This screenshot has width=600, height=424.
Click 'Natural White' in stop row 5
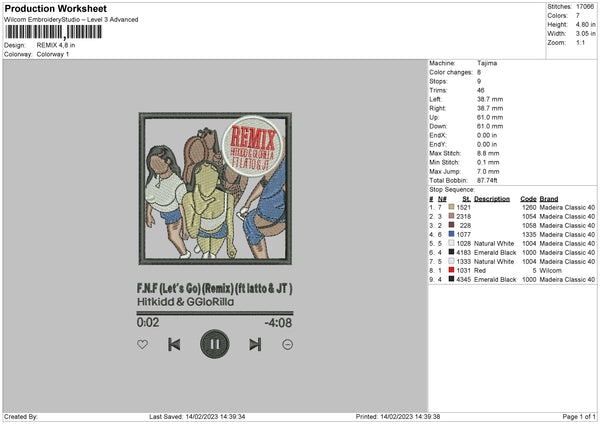coord(494,243)
